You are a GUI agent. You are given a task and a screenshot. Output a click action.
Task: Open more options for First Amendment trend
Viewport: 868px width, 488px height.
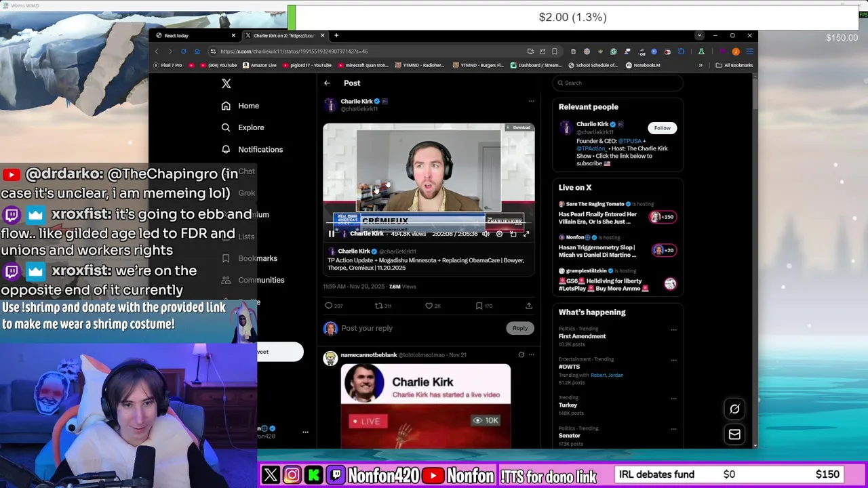pyautogui.click(x=673, y=329)
